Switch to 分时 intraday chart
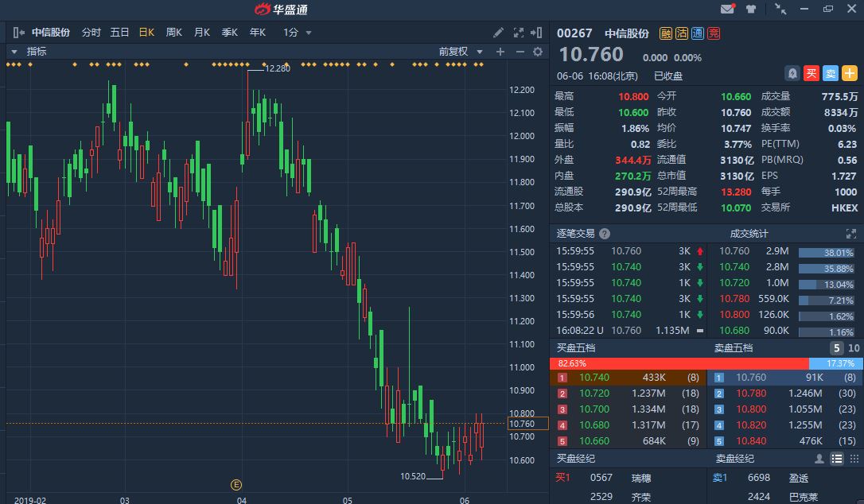The width and height of the screenshot is (864, 504). (91, 33)
